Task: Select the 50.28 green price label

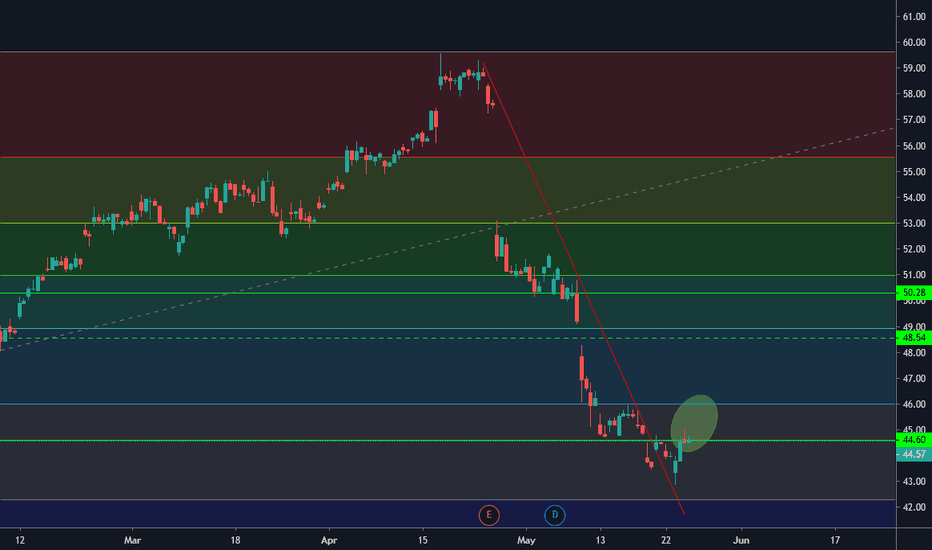Action: 914,293
